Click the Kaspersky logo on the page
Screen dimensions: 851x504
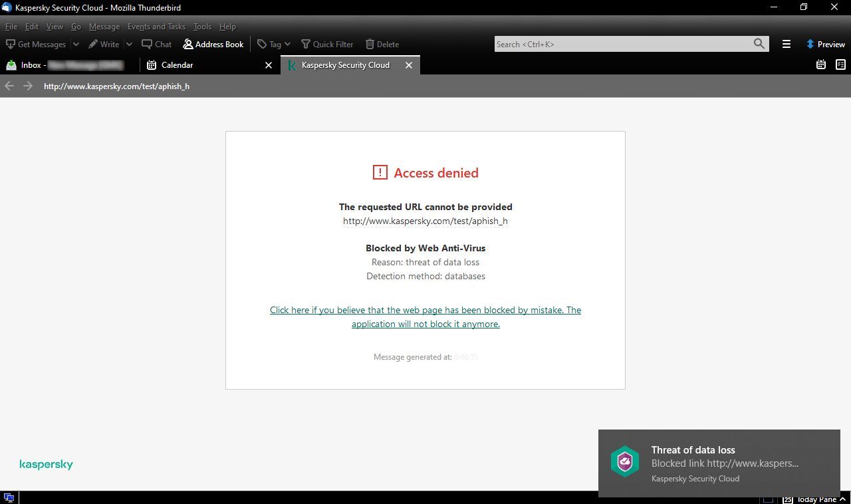46,464
